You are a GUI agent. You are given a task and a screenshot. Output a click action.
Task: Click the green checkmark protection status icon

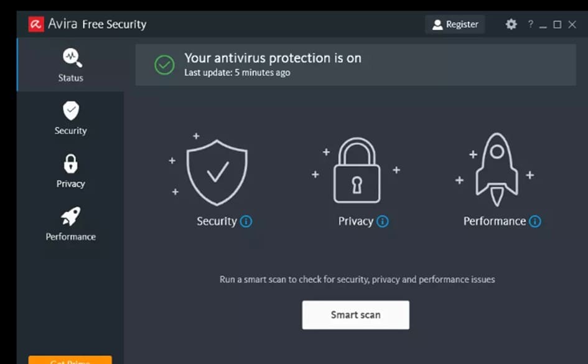(164, 65)
